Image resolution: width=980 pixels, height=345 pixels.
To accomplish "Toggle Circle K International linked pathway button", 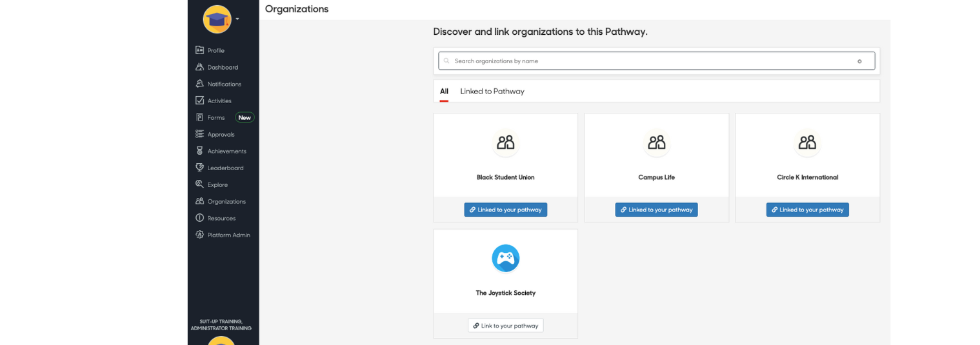I will pos(808,210).
